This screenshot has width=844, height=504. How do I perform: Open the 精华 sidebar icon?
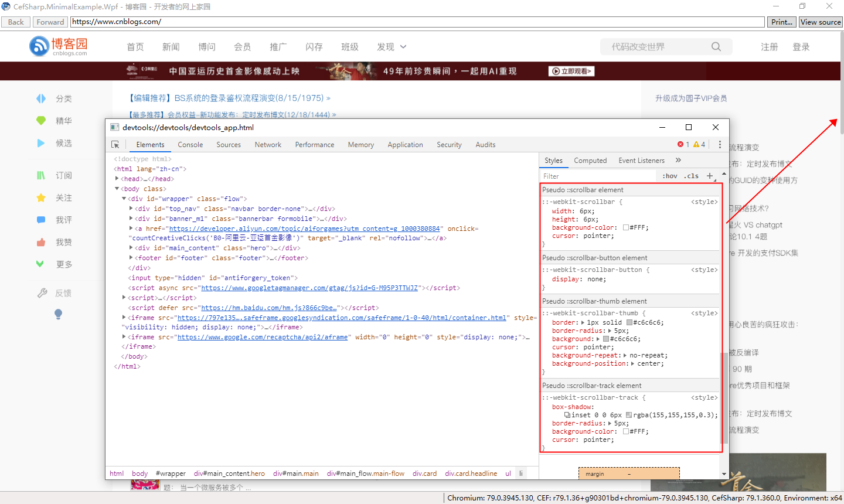[x=41, y=121]
